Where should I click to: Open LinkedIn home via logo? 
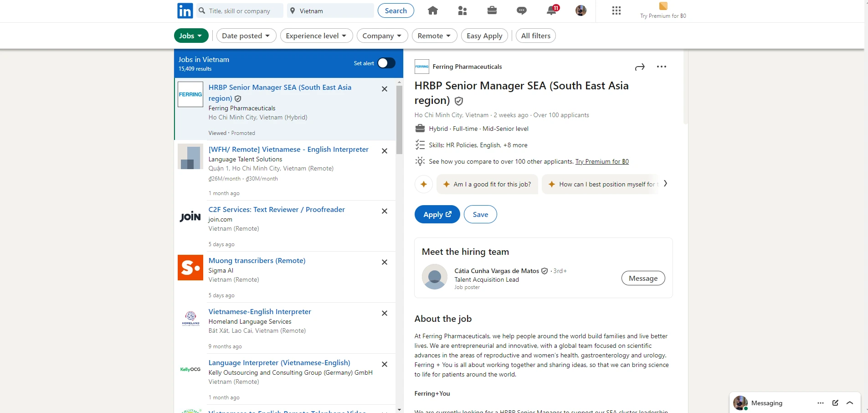pyautogui.click(x=185, y=10)
